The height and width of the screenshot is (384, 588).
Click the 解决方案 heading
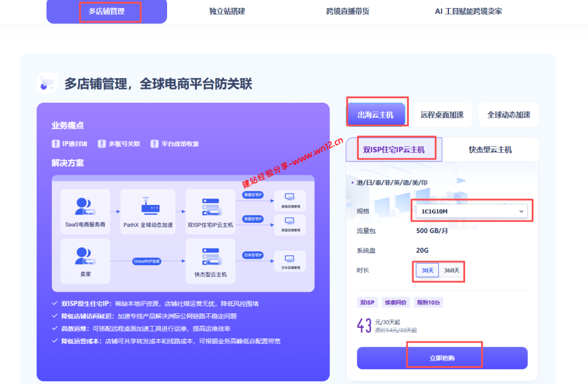tap(68, 163)
